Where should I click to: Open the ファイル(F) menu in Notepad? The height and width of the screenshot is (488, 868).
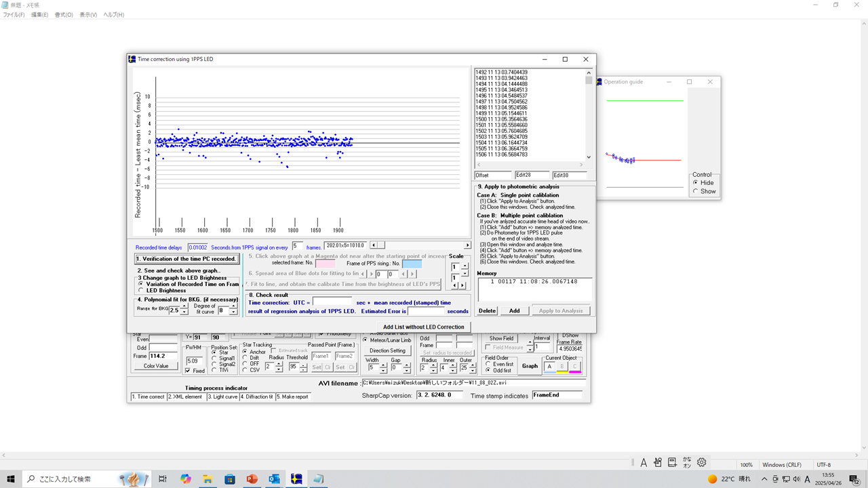[x=14, y=15]
